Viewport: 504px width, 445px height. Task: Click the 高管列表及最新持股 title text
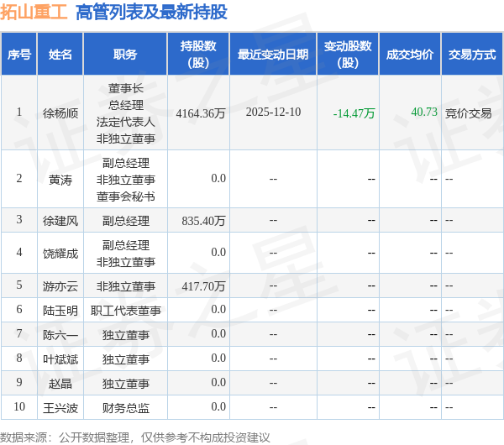click(x=151, y=13)
